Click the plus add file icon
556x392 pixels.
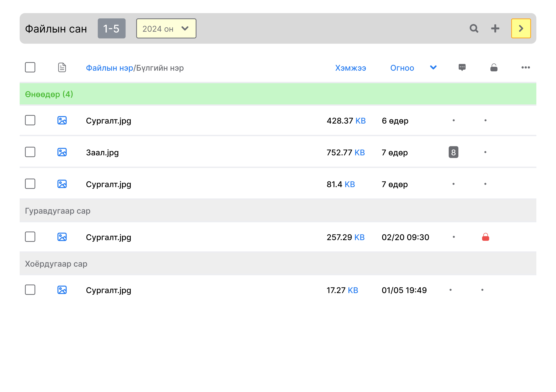pyautogui.click(x=495, y=29)
